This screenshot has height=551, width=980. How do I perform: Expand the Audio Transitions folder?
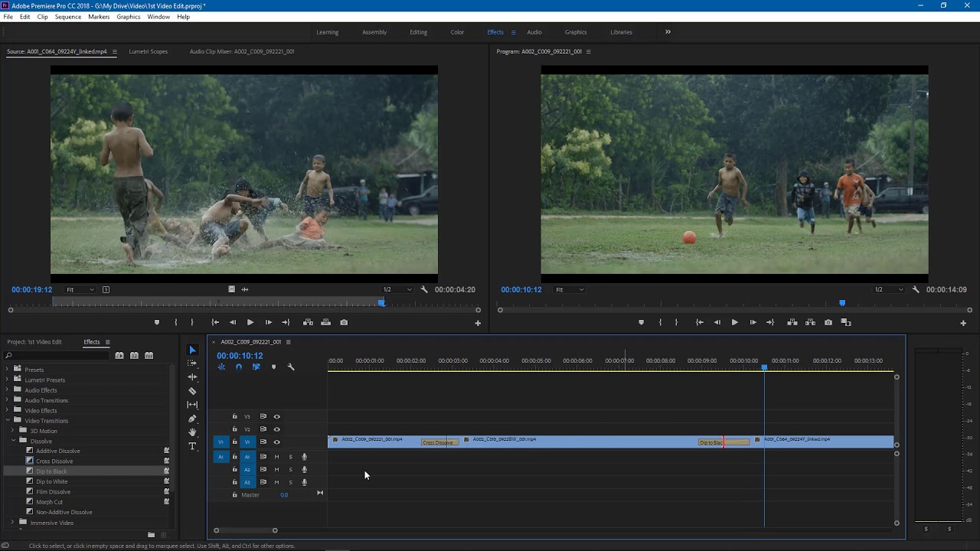(x=8, y=400)
